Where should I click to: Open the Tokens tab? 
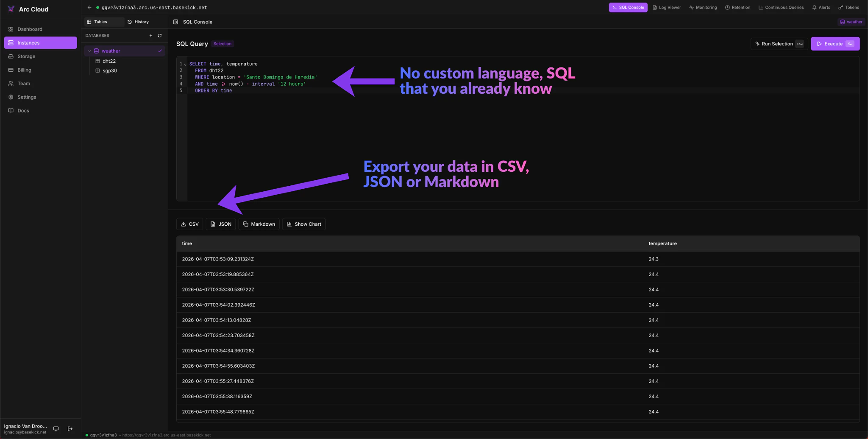[849, 8]
